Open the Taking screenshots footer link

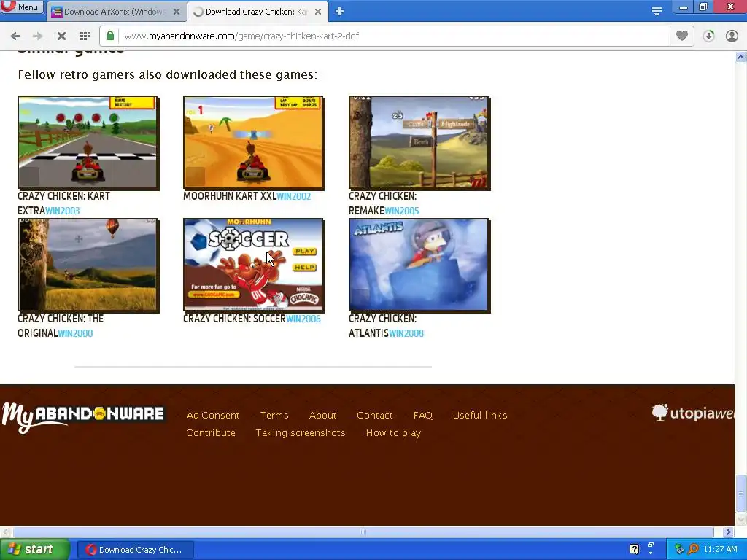point(300,433)
